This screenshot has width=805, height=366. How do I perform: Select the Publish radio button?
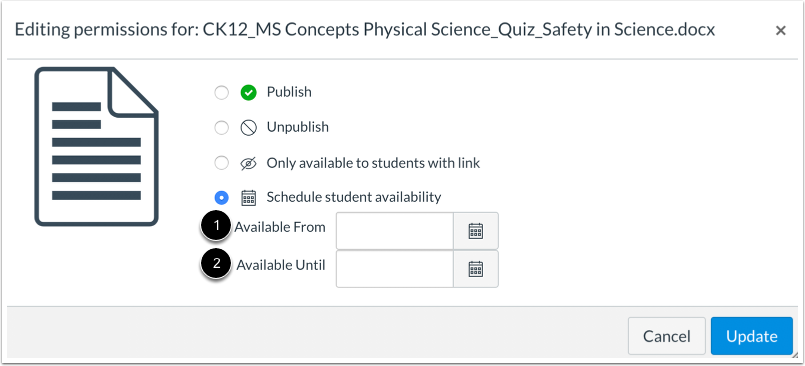(x=221, y=93)
